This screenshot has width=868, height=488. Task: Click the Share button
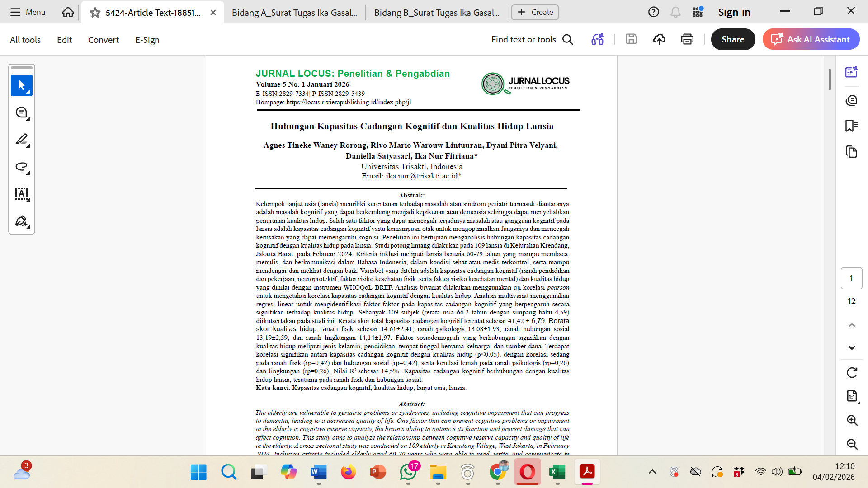[732, 39]
